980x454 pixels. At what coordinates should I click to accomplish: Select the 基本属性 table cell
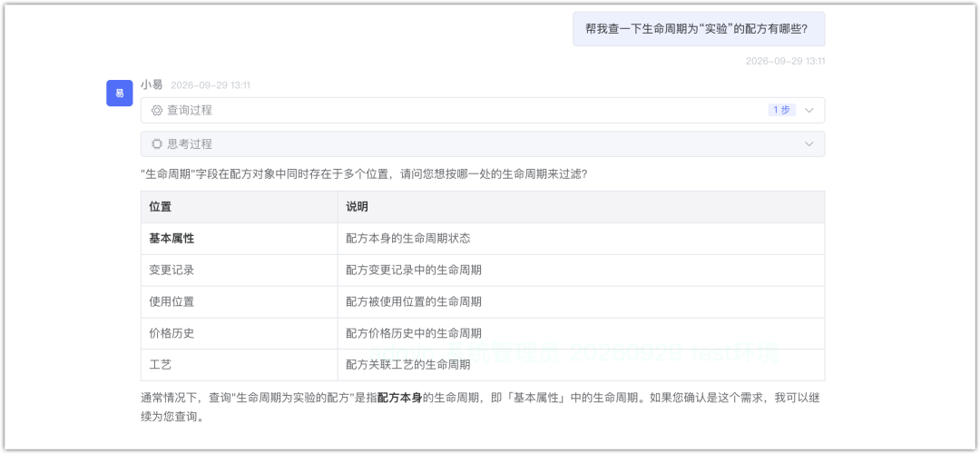pos(240,238)
